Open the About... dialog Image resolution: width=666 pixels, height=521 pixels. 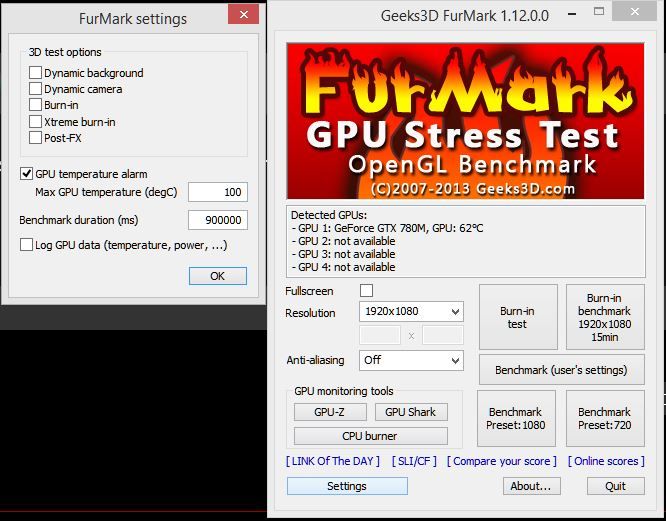[531, 486]
